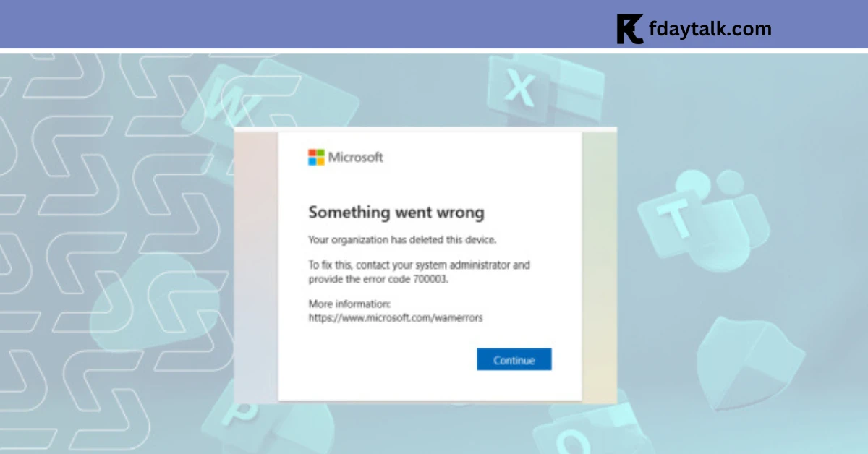Click the Continue button
This screenshot has width=868, height=454.
(514, 359)
